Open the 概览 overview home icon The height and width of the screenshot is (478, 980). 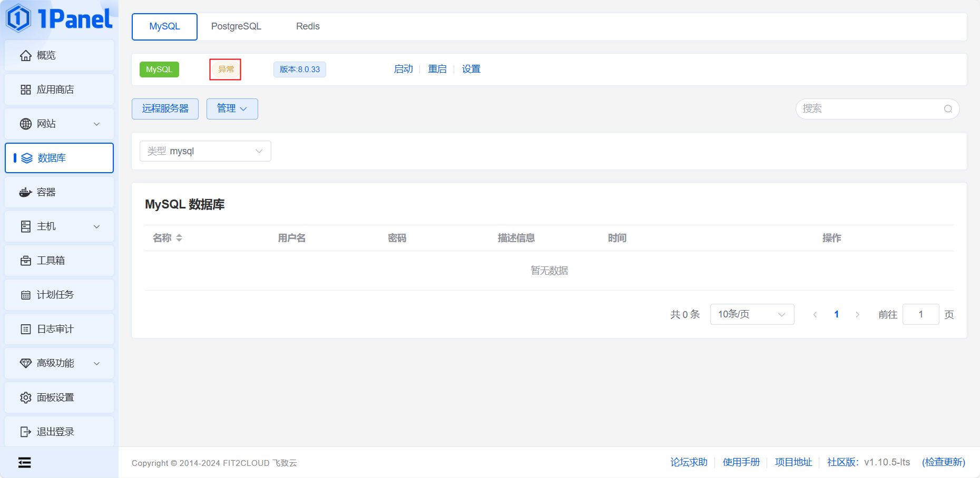[x=26, y=55]
